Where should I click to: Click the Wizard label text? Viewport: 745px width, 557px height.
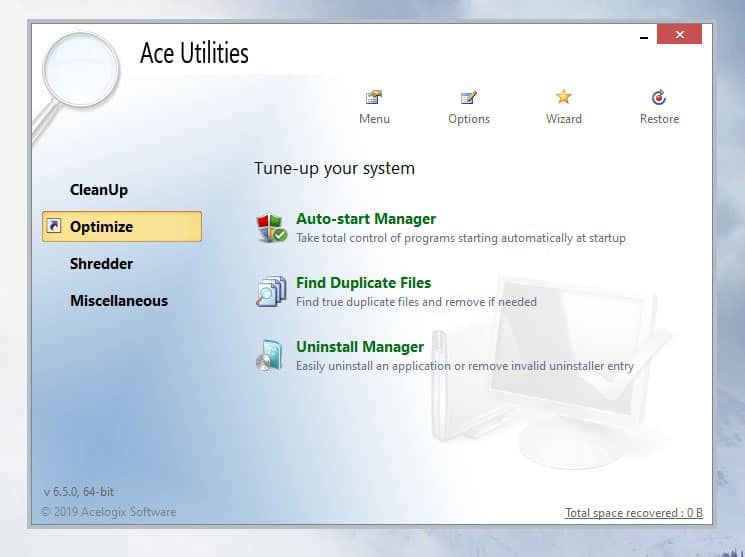coord(564,119)
